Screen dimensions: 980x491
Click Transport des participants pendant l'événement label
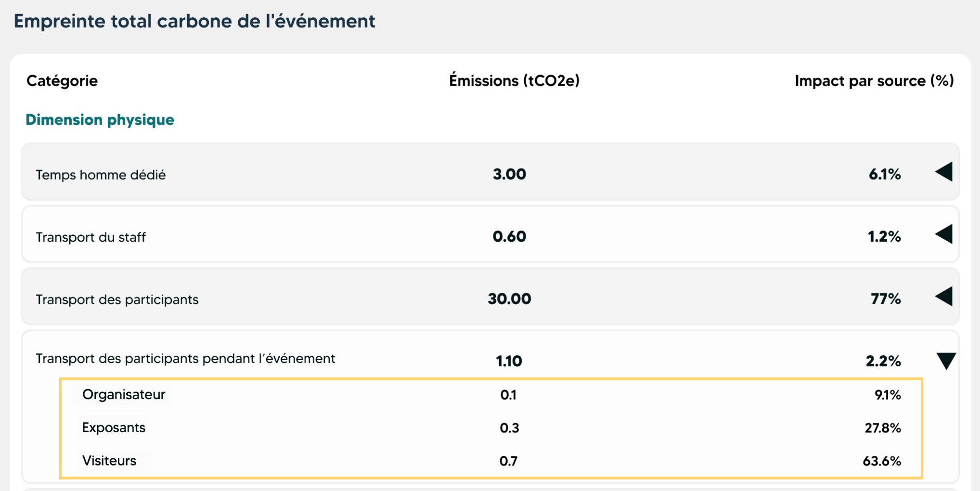(185, 359)
